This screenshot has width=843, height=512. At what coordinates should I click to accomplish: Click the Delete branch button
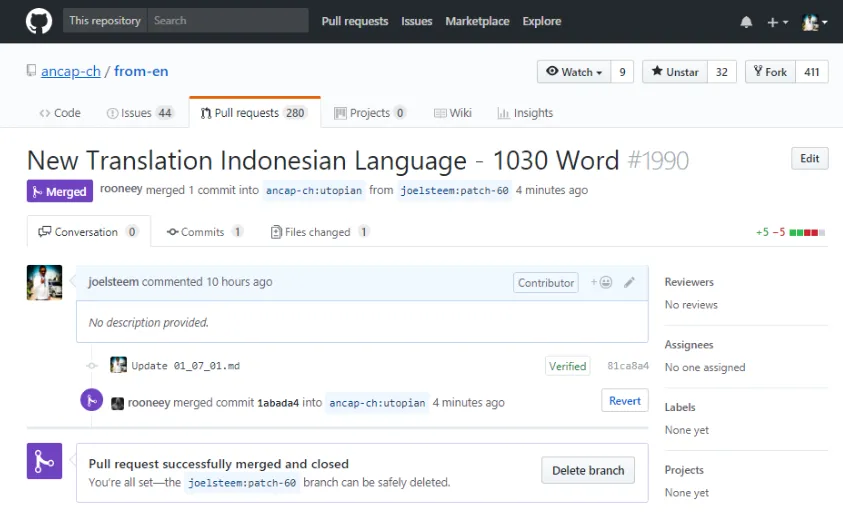(x=588, y=471)
